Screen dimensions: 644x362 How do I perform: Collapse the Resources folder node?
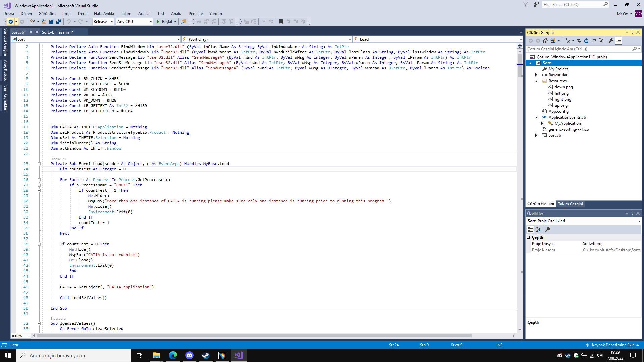(x=536, y=81)
